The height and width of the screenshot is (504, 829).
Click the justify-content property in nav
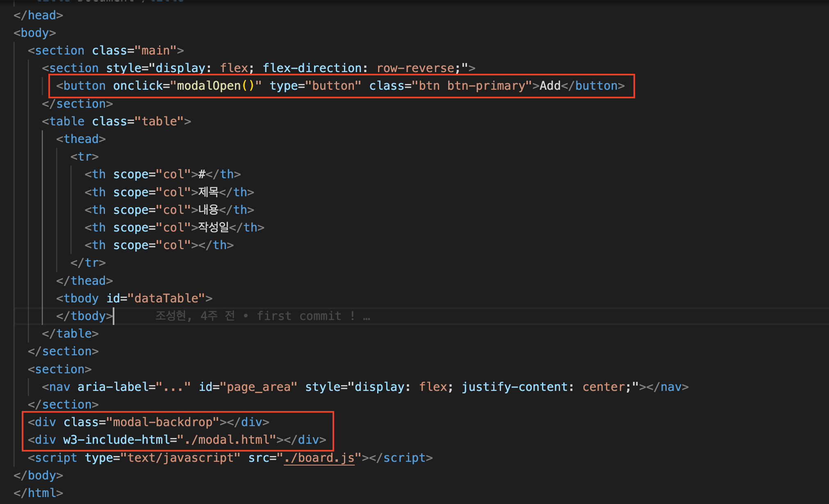click(x=514, y=387)
